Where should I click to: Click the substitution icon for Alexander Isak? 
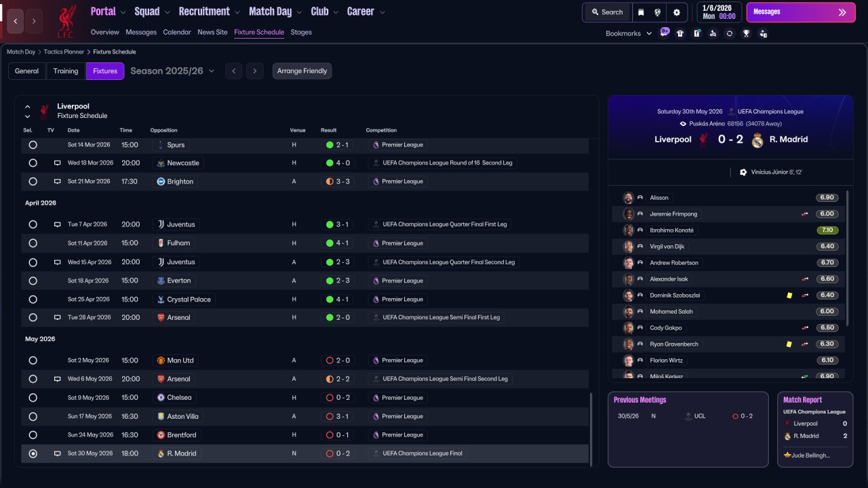805,279
